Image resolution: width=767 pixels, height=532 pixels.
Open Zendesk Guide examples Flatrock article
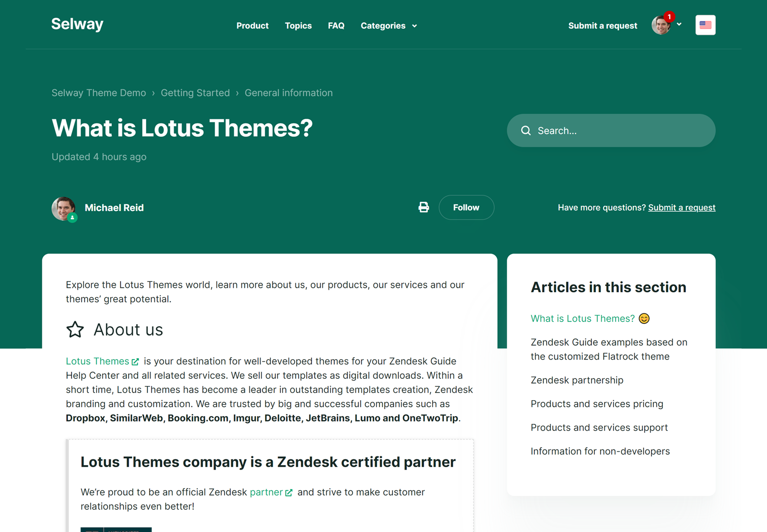pyautogui.click(x=609, y=349)
